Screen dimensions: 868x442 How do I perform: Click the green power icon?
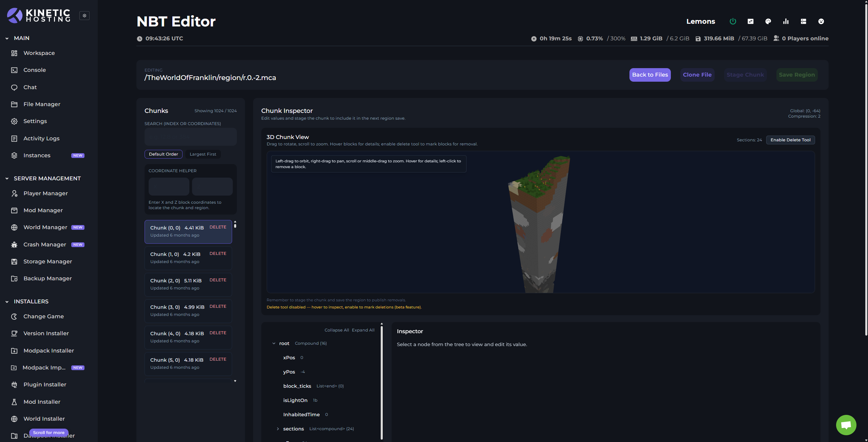pos(733,21)
